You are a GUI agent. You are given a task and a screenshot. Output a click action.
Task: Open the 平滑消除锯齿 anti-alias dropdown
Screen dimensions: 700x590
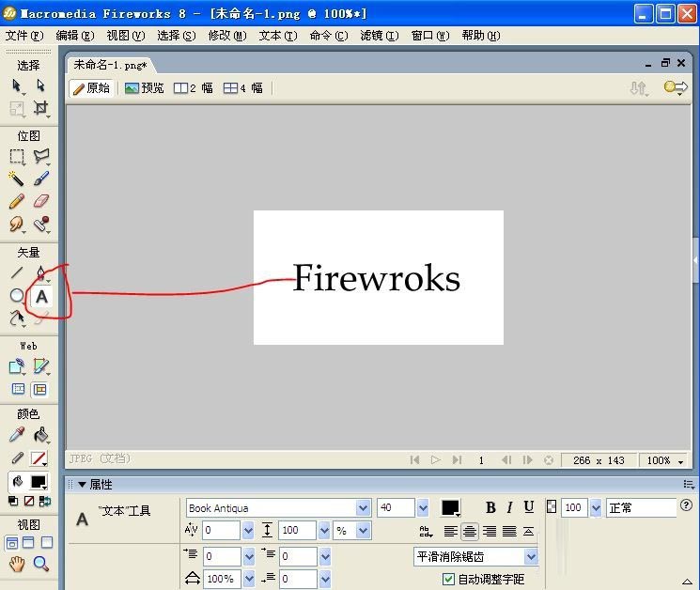531,556
